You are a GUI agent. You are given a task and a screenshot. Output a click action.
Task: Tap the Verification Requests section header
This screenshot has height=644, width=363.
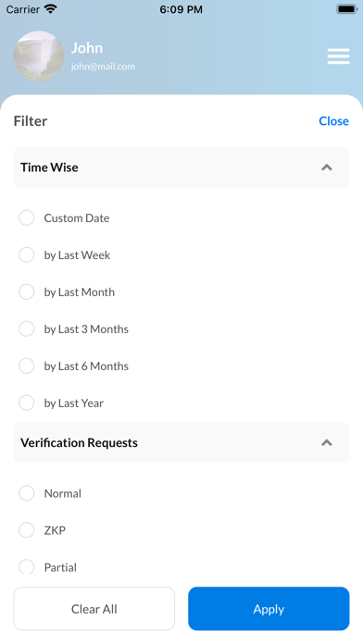[181, 442]
